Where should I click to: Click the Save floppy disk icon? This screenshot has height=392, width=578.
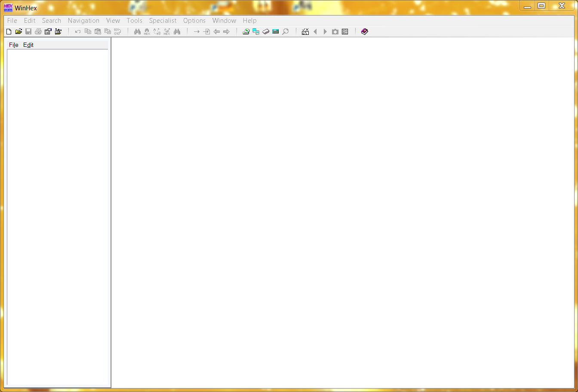pos(28,31)
